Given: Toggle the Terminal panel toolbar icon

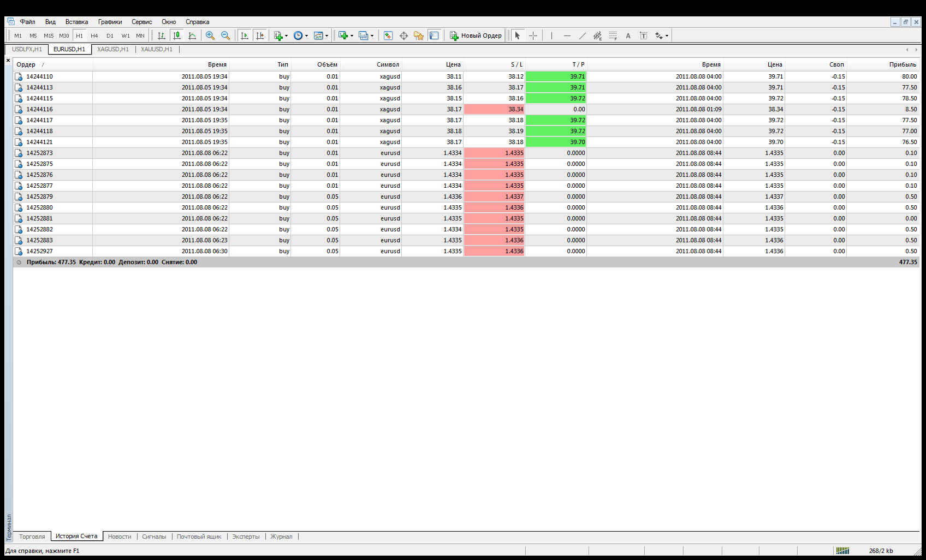Looking at the screenshot, I should 434,35.
